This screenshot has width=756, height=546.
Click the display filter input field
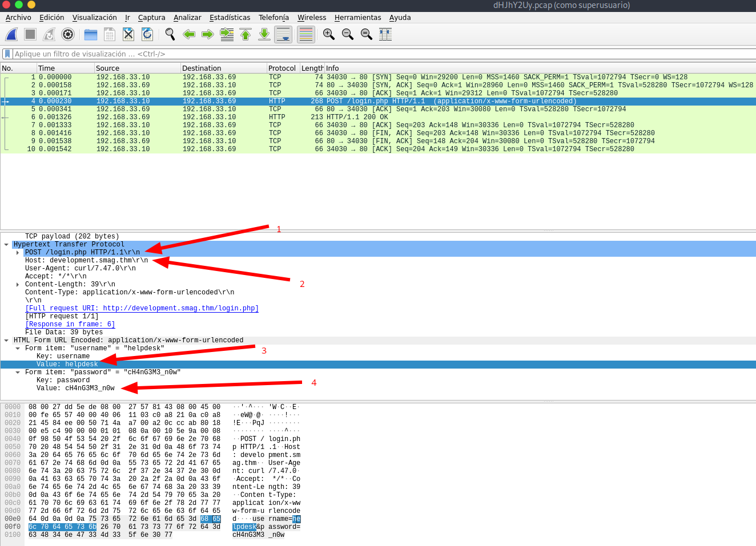point(384,54)
